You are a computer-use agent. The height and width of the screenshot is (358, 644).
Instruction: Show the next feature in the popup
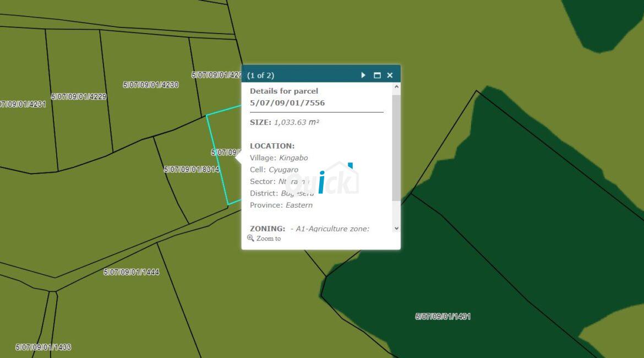tap(363, 75)
